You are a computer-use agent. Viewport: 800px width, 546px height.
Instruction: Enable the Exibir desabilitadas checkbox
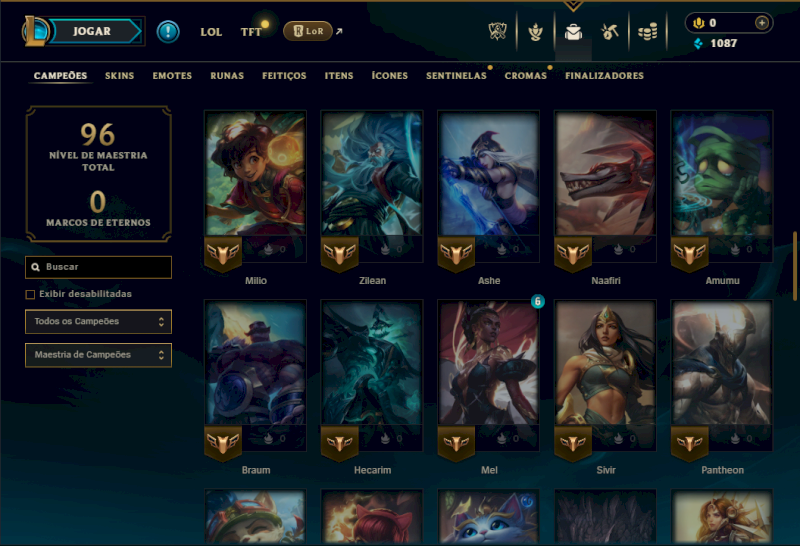(x=30, y=294)
